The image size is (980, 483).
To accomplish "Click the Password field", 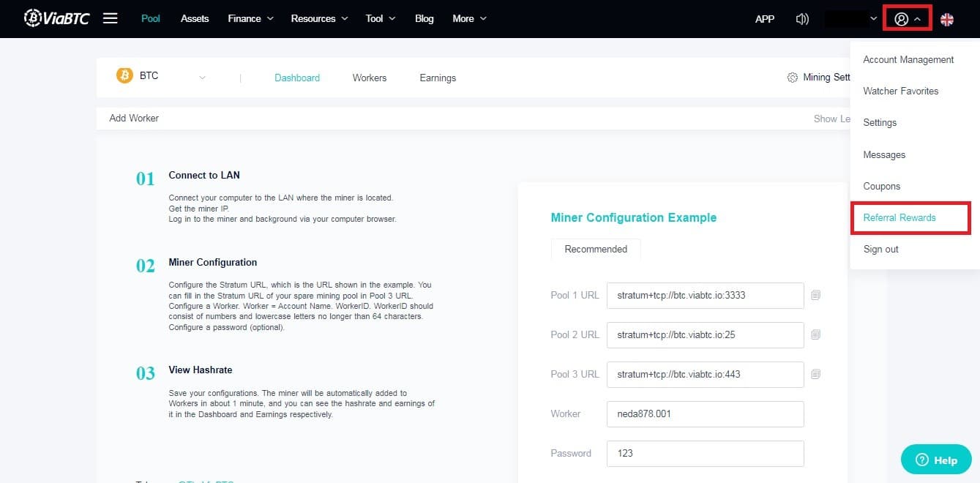I will tap(706, 453).
